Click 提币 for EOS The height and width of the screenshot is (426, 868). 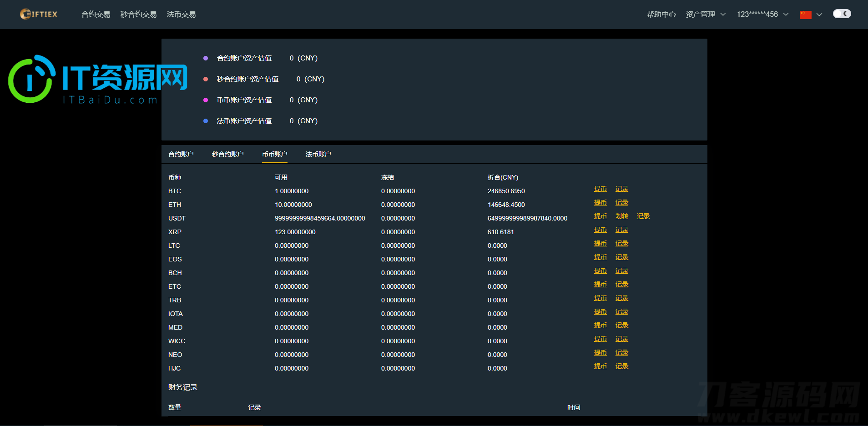click(600, 257)
